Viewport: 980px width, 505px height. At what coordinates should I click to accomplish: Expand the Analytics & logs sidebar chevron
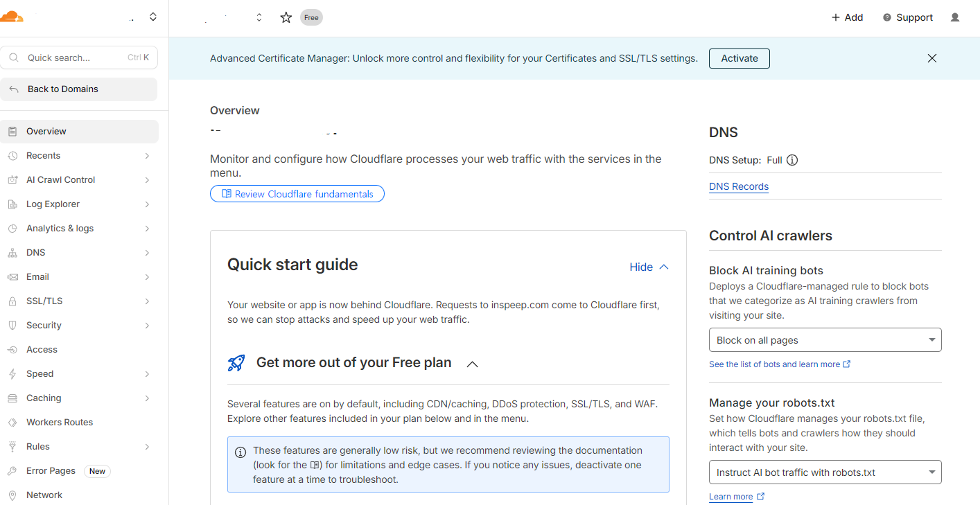147,229
